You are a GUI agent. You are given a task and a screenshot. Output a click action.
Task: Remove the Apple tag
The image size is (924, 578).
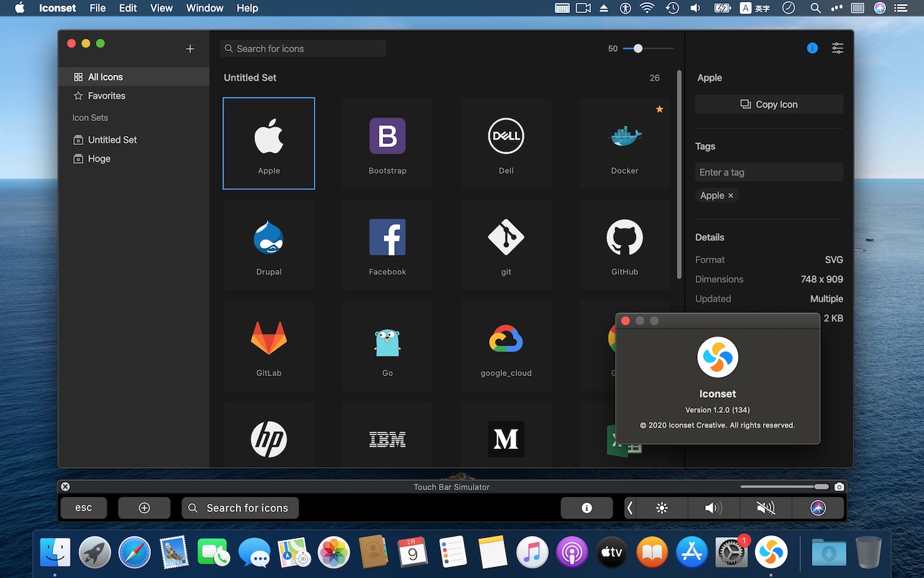tap(731, 196)
